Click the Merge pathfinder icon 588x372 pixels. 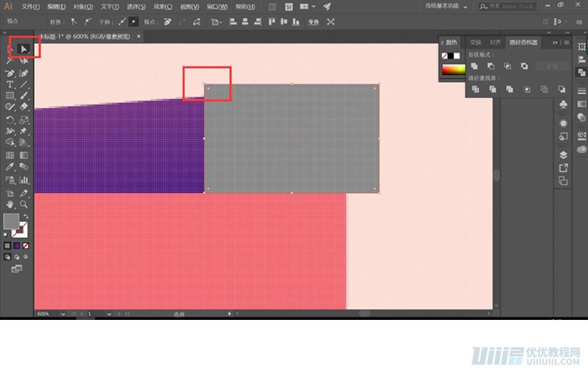pyautogui.click(x=510, y=89)
